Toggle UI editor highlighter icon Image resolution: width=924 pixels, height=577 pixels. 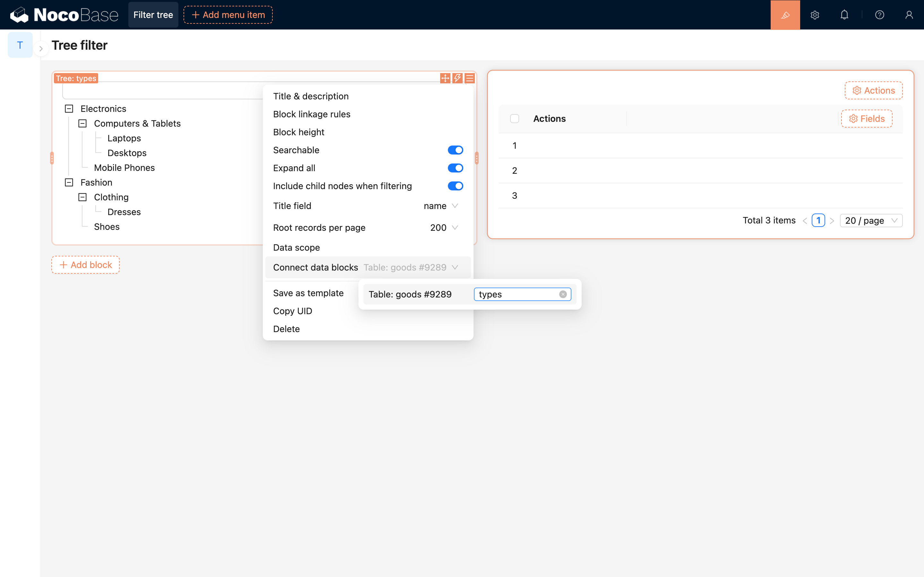click(x=785, y=15)
